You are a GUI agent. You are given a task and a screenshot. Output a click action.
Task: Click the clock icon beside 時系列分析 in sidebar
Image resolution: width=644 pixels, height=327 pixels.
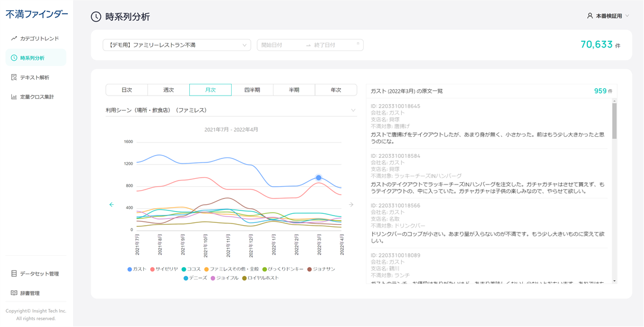tap(14, 58)
